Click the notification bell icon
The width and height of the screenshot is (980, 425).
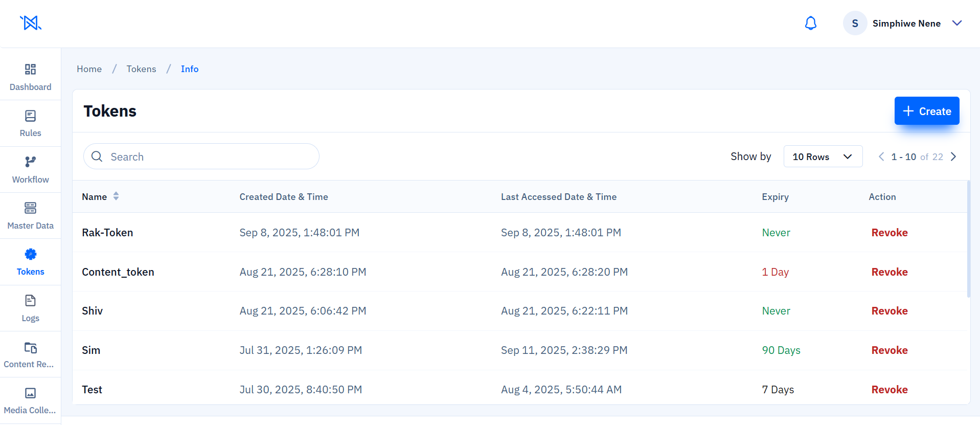click(810, 24)
